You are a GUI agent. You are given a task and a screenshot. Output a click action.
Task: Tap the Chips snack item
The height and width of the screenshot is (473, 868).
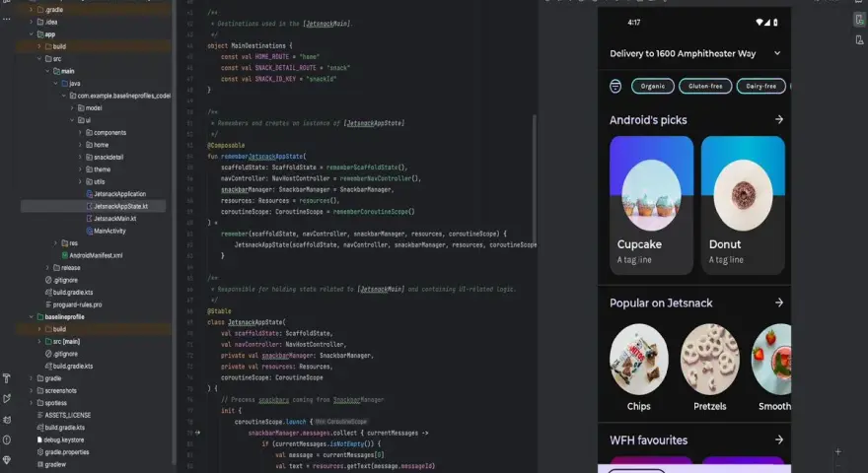pyautogui.click(x=639, y=368)
